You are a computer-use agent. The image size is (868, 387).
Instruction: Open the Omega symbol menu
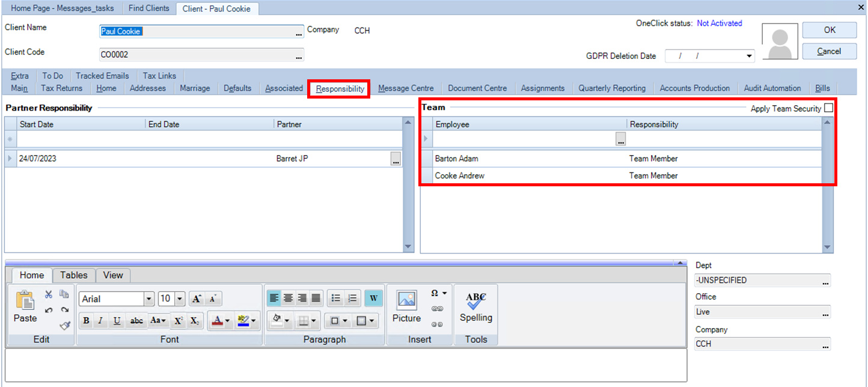click(x=438, y=293)
